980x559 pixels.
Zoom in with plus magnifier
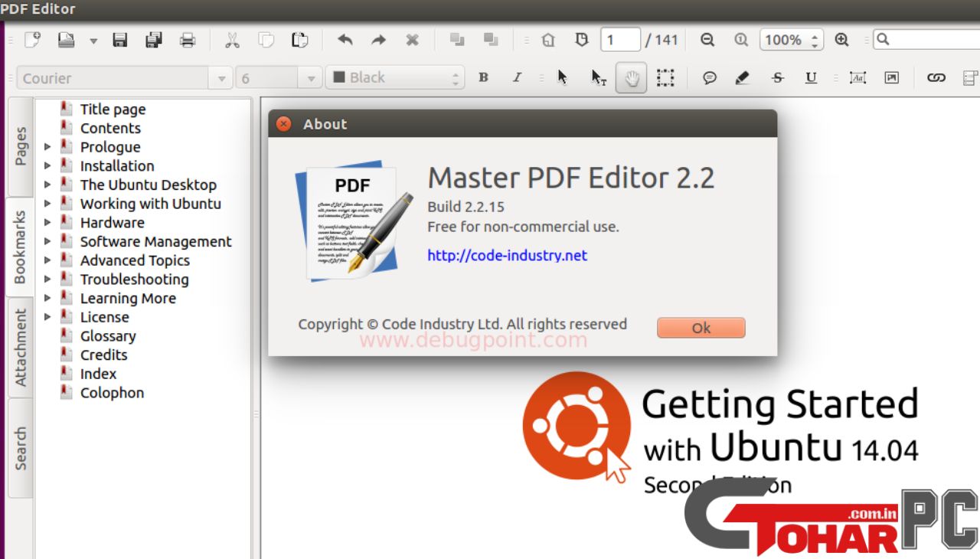click(842, 40)
